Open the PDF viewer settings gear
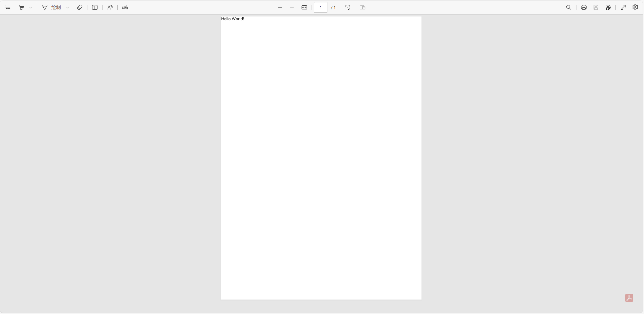 coord(635,7)
